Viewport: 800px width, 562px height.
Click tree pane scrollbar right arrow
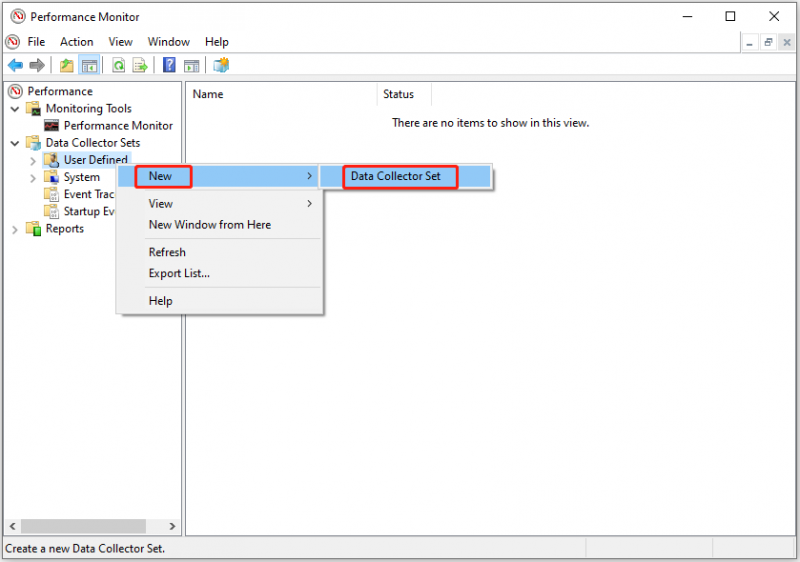(x=172, y=526)
